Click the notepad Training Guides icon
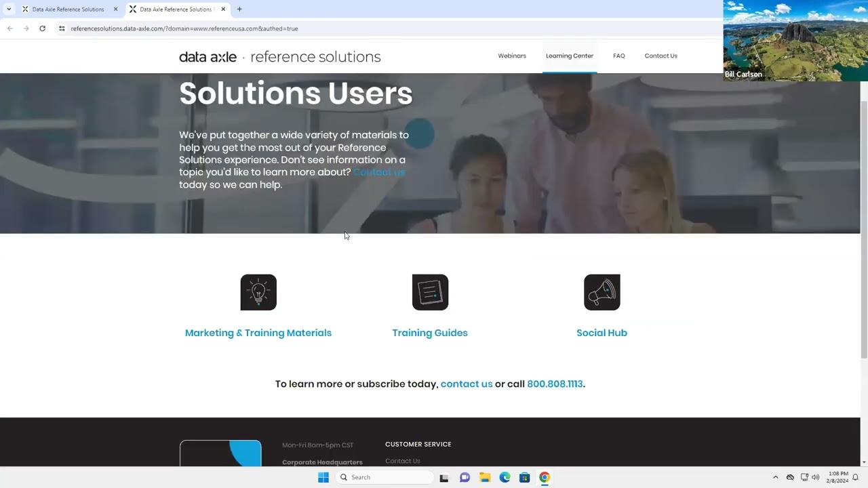The width and height of the screenshot is (868, 488). click(x=430, y=292)
